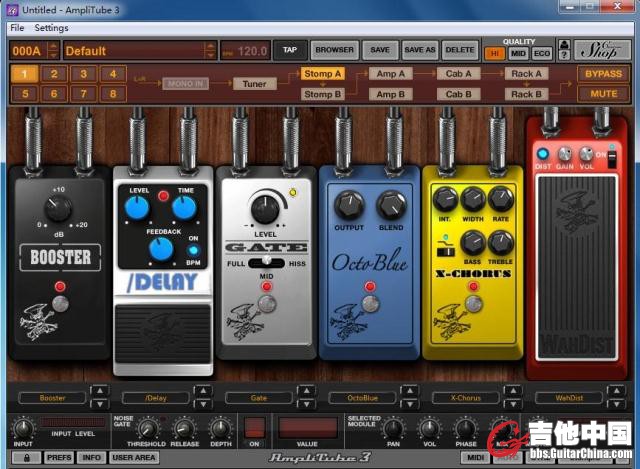Open the /Delay slot selector

tap(156, 398)
